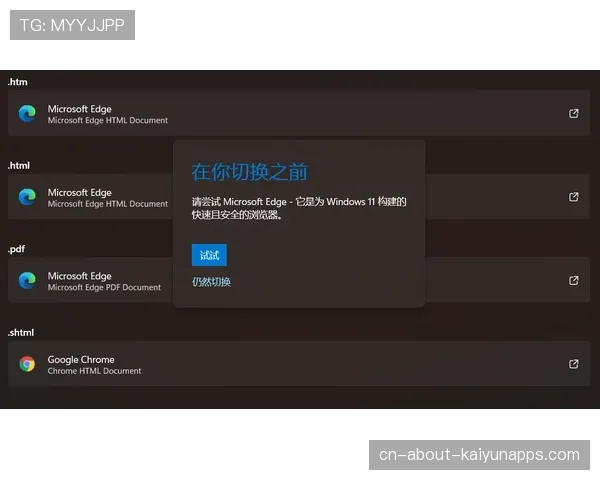Click the Edge icon in the .html row
This screenshot has width=600, height=480.
tap(27, 197)
